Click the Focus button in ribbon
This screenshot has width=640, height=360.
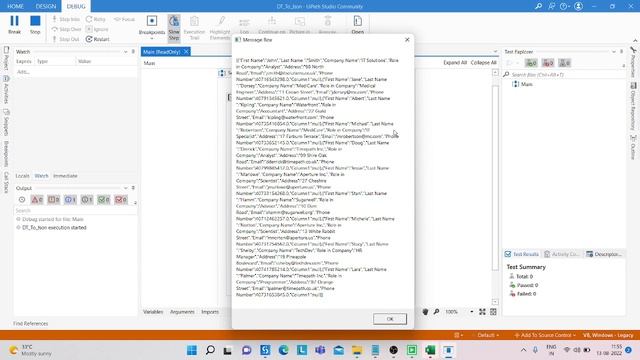124,19
